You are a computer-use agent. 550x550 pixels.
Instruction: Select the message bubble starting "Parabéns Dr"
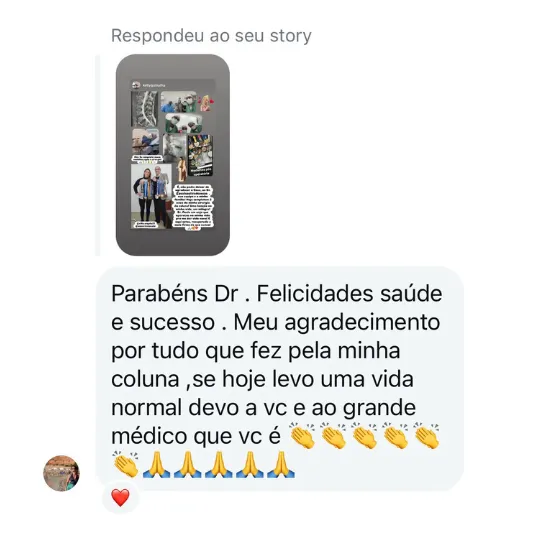click(280, 379)
